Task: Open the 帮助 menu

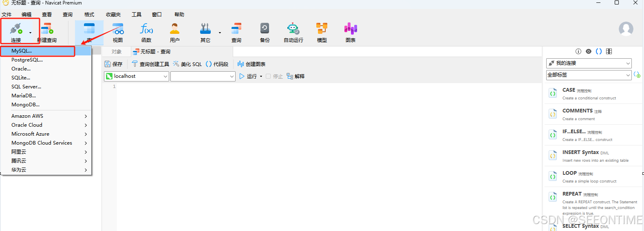Action: pos(179,15)
